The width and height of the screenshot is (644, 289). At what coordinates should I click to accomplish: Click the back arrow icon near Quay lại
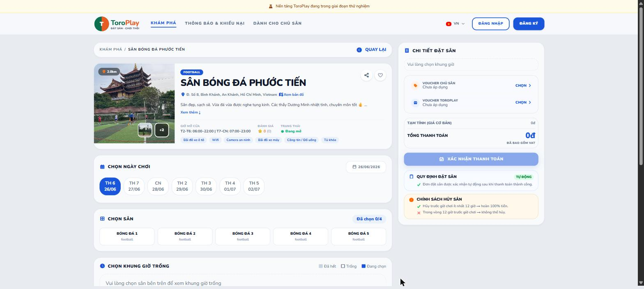click(359, 50)
